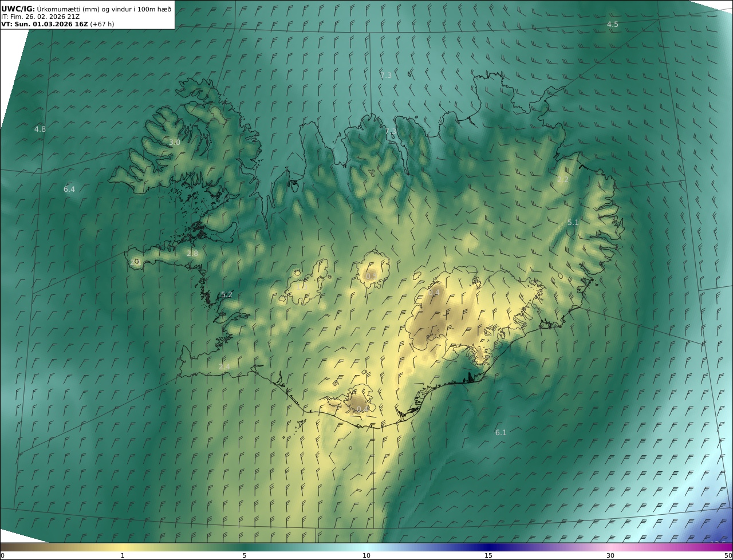Click the 0.4 value on Vatnajökull glacier
The image size is (733, 560).
coord(434,292)
